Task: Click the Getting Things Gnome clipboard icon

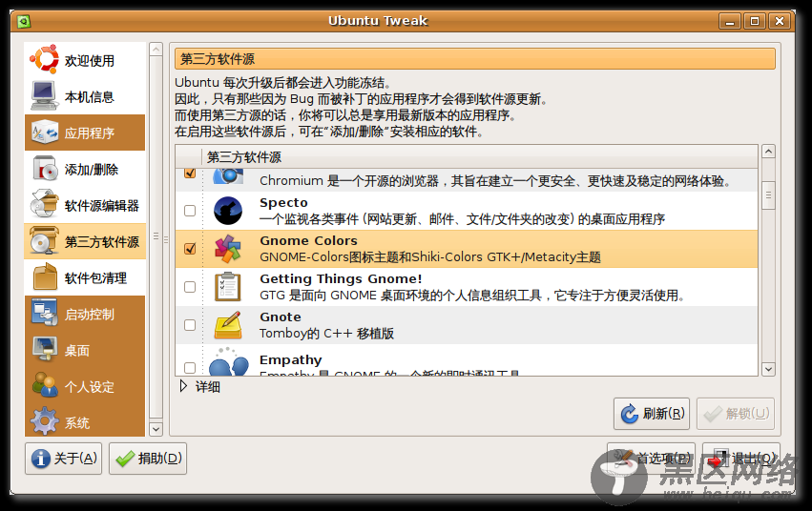Action: (228, 287)
